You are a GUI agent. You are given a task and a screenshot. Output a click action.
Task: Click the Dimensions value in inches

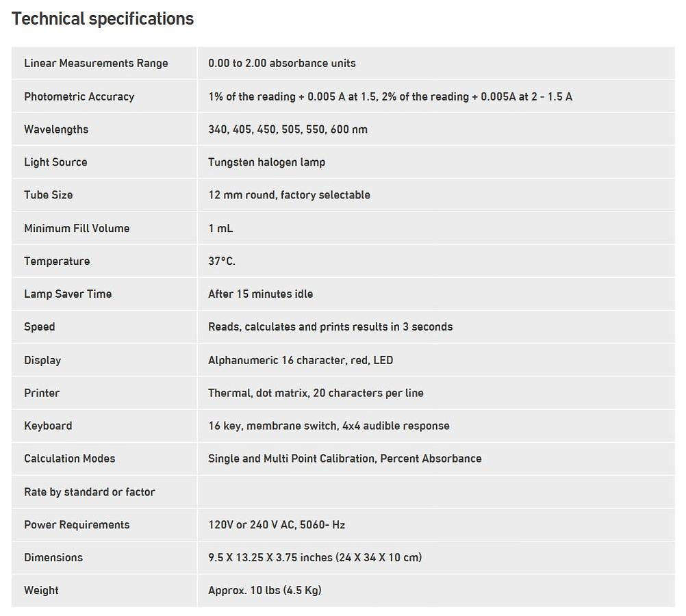(x=315, y=557)
